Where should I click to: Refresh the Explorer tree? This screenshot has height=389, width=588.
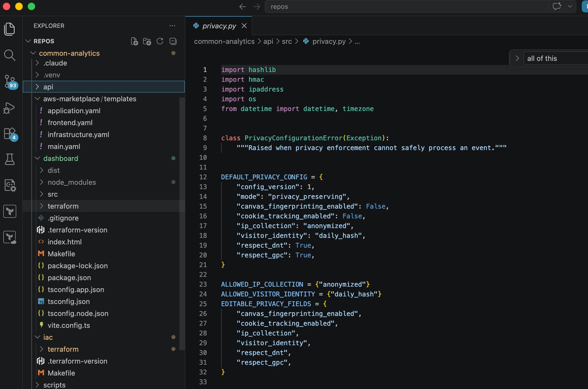[160, 41]
